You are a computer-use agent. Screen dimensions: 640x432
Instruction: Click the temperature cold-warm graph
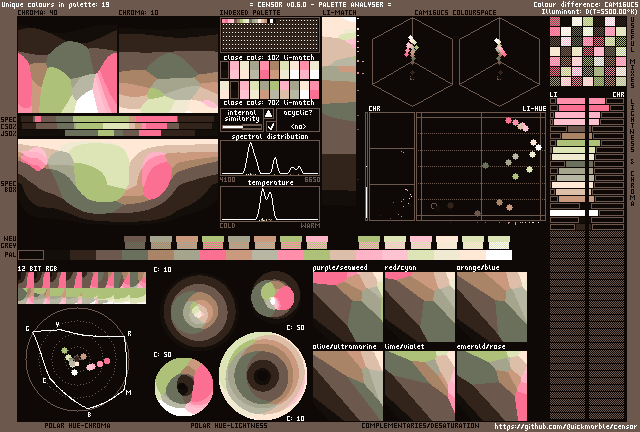point(270,203)
